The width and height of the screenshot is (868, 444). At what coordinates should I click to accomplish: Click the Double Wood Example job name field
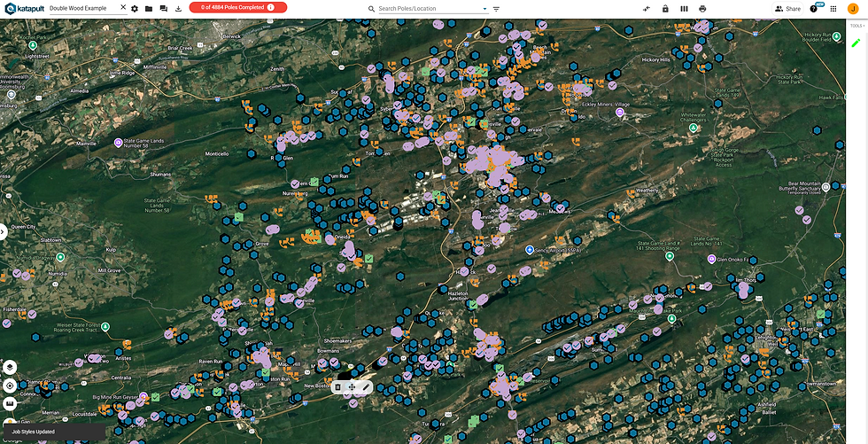83,8
